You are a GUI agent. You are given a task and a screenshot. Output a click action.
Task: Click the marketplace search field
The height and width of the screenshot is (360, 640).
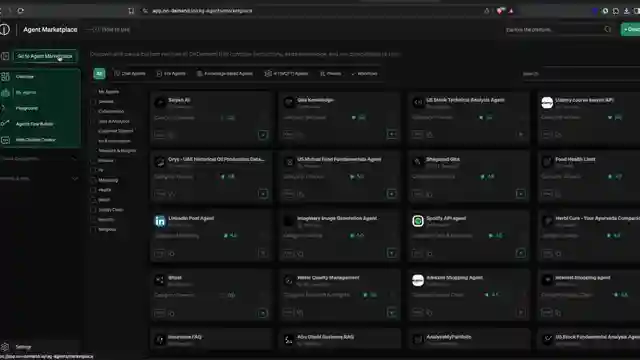581,74
